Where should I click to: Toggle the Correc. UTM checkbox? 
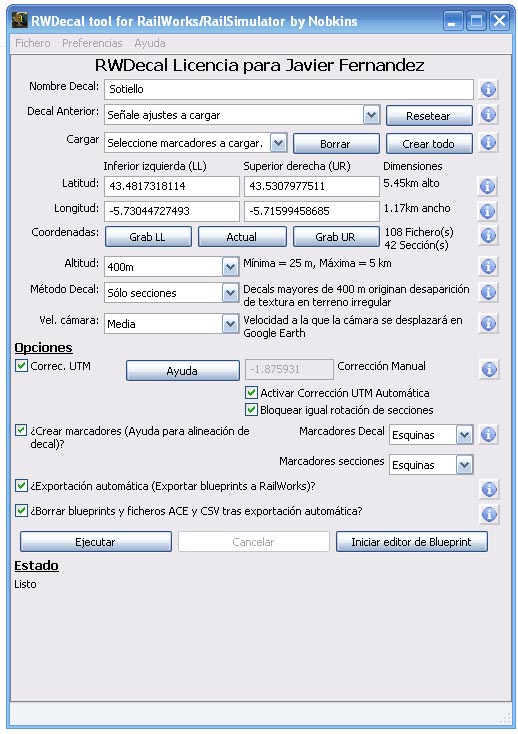(x=21, y=366)
